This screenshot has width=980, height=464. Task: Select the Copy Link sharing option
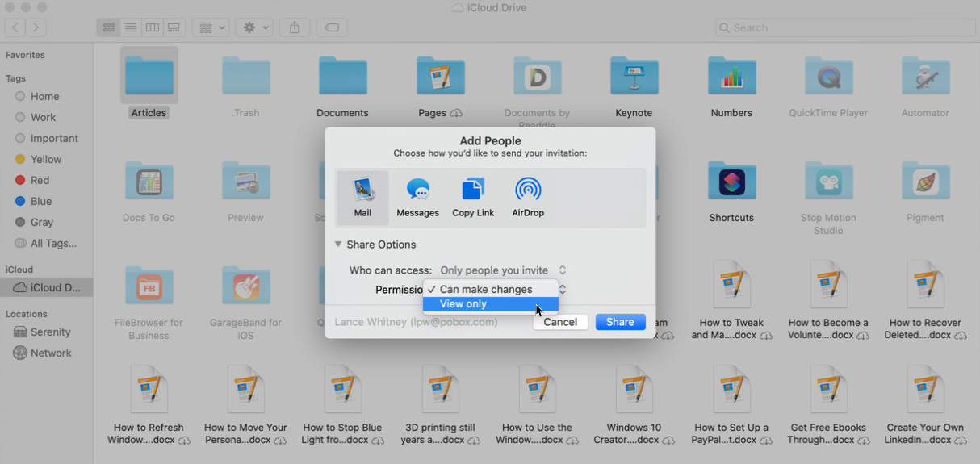pos(473,199)
